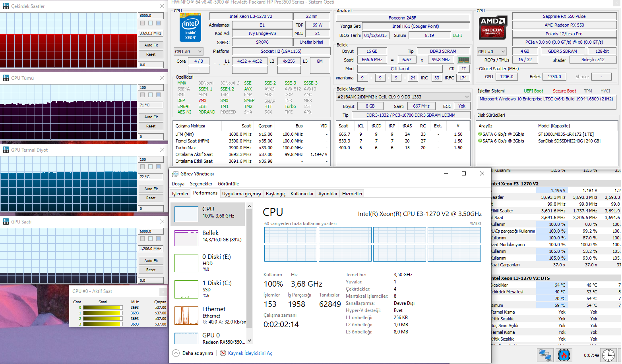
Task: Close the CPU Termal Diyot graph window
Action: [162, 150]
